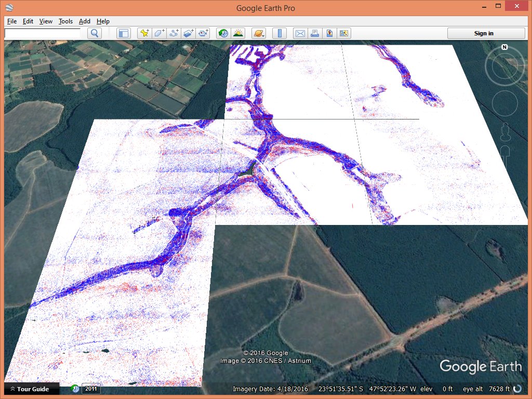The height and width of the screenshot is (399, 532).
Task: Select the ruler measurement tool
Action: point(280,33)
